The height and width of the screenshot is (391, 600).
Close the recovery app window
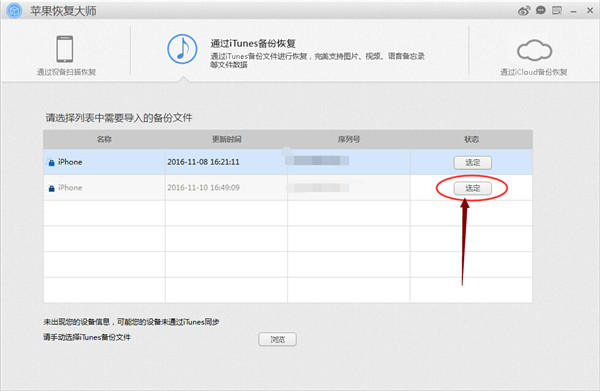click(x=590, y=11)
